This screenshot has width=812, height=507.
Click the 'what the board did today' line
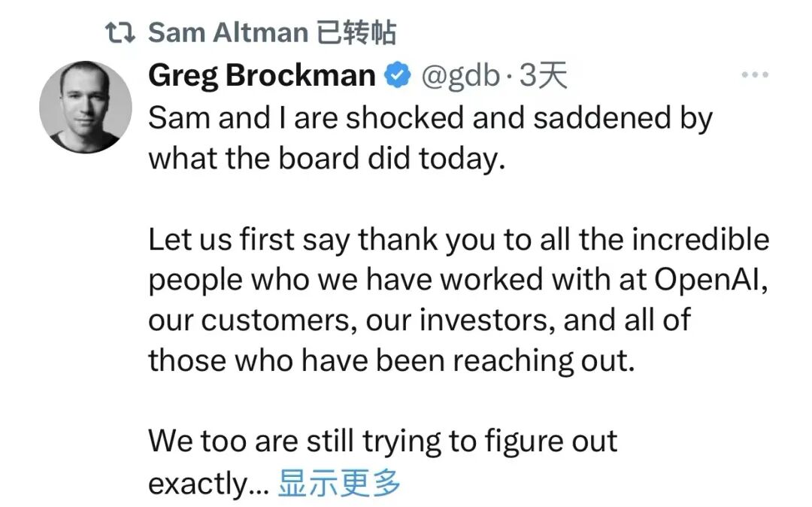(327, 159)
